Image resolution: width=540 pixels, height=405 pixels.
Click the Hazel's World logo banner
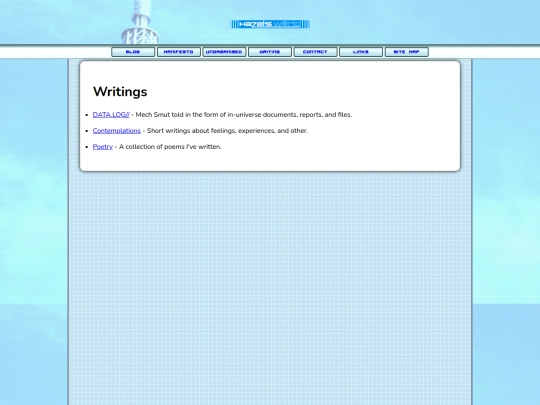coord(270,24)
